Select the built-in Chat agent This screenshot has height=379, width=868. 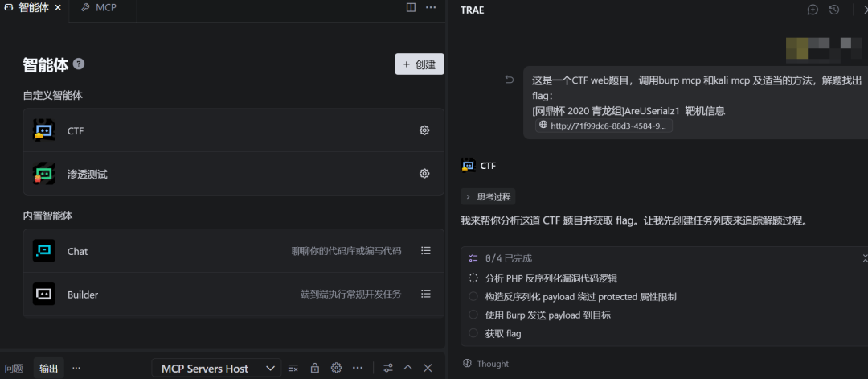234,251
